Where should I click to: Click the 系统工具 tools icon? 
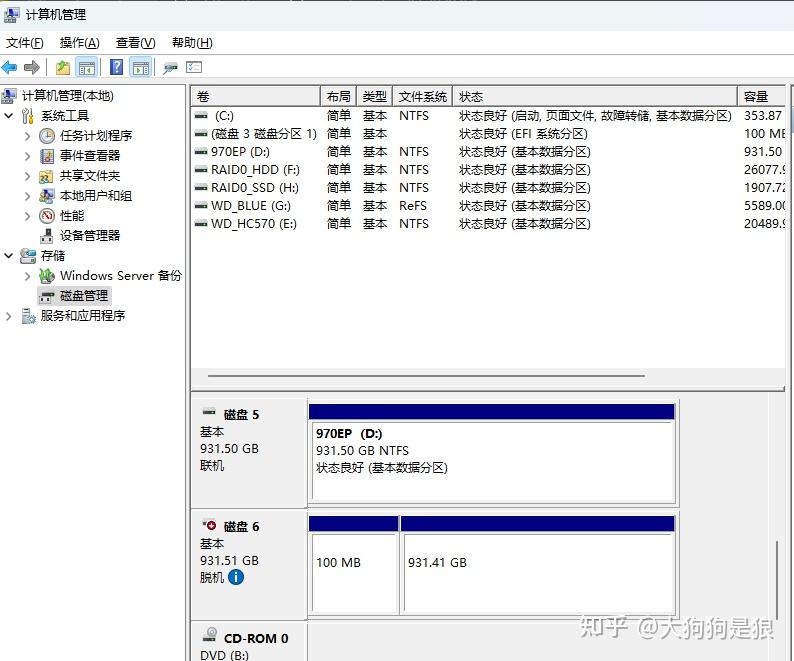coord(28,115)
